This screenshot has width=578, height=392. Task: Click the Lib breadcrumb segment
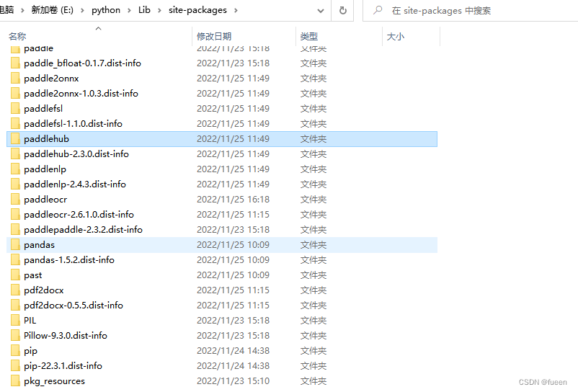[144, 10]
